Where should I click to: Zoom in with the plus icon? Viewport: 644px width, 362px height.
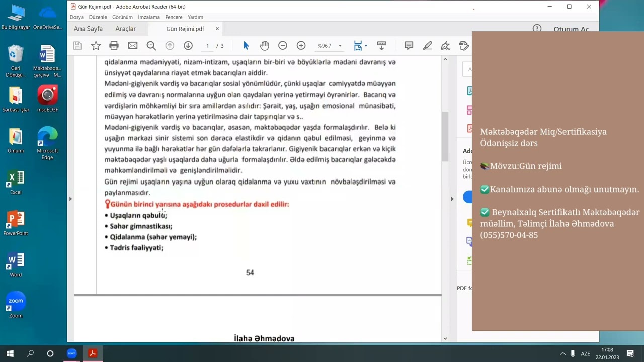point(301,46)
